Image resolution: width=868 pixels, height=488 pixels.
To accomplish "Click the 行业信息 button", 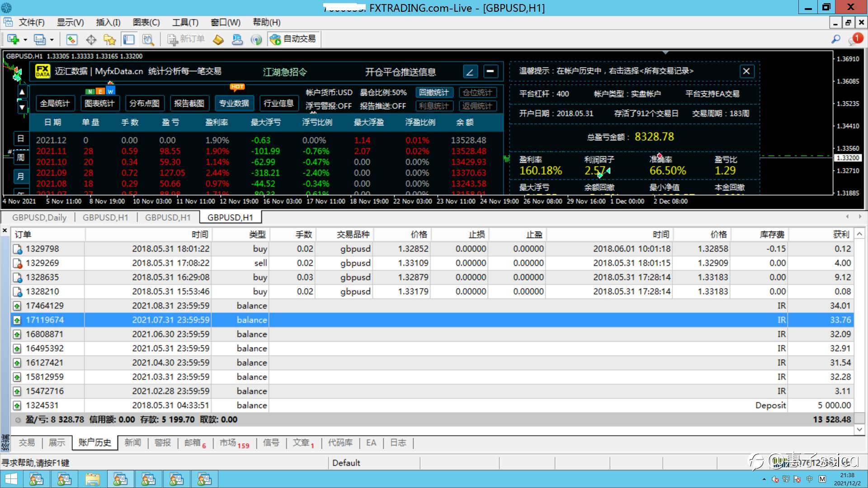I will 278,103.
